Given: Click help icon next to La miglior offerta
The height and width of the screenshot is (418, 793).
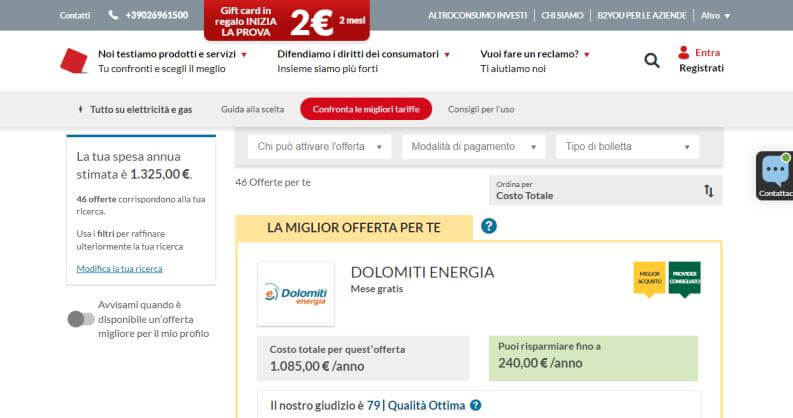Looking at the screenshot, I should coord(489,226).
